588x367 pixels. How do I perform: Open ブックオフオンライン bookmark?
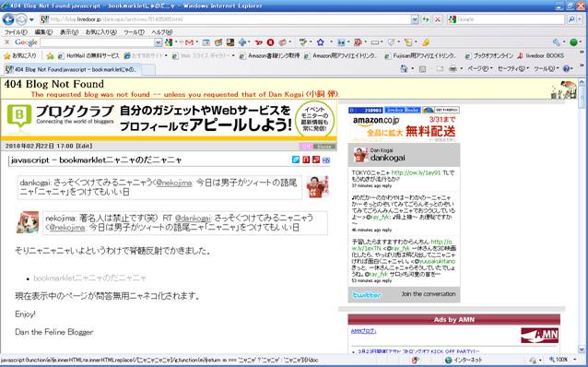pyautogui.click(x=489, y=56)
